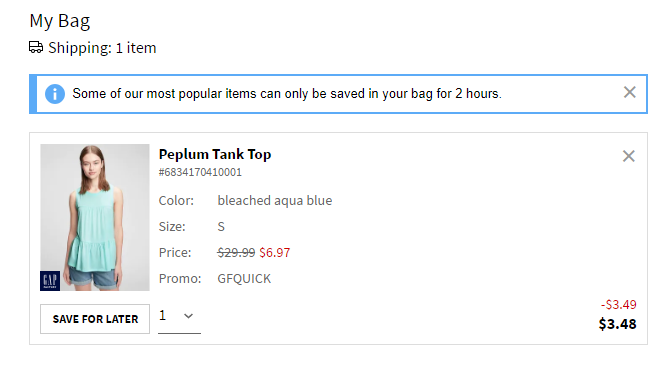
Task: Click Save For Later button
Action: click(95, 319)
